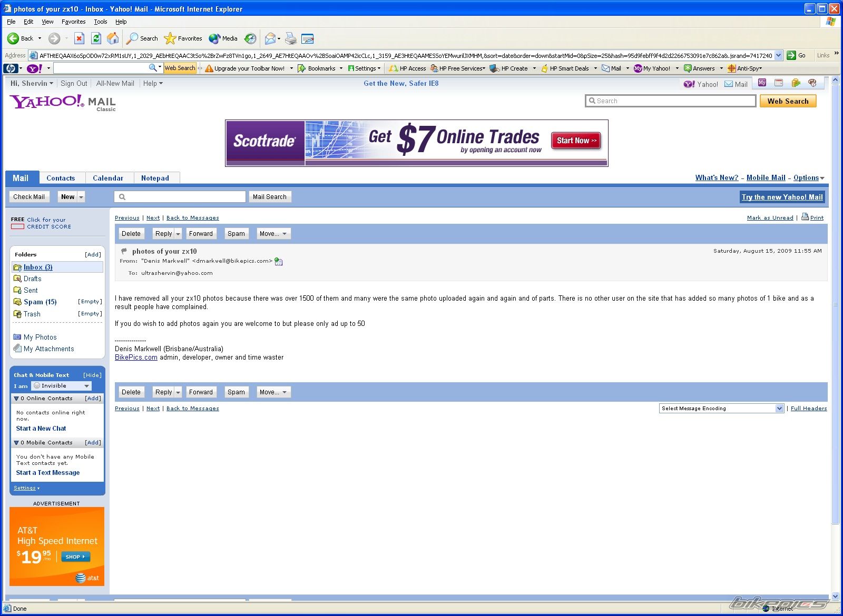Open the Media toolbar icon

tap(214, 38)
